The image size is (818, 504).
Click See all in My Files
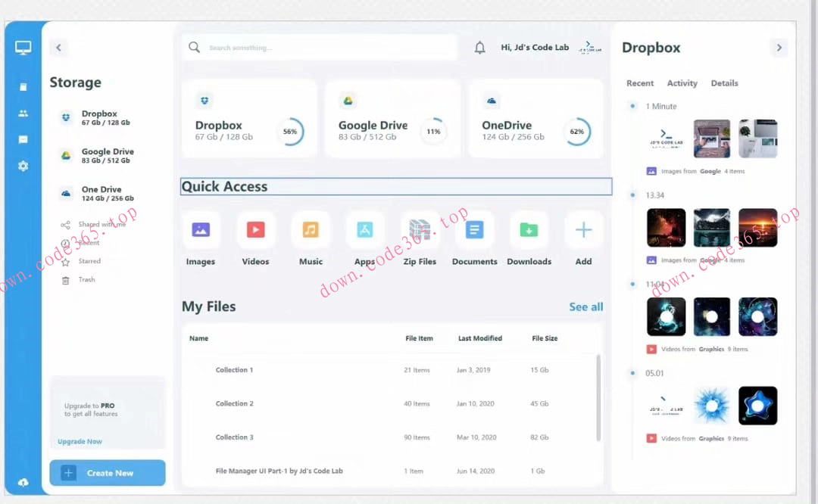click(x=585, y=307)
